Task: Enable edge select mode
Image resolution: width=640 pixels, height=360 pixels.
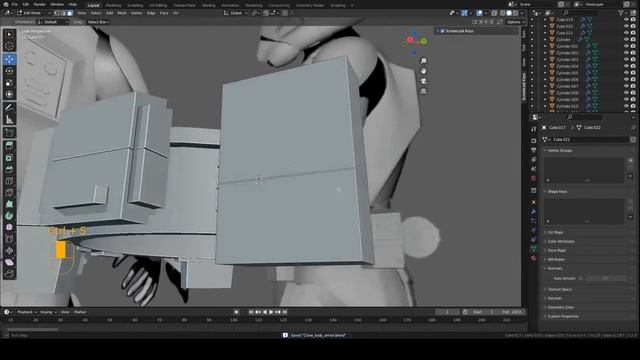Action: click(63, 13)
